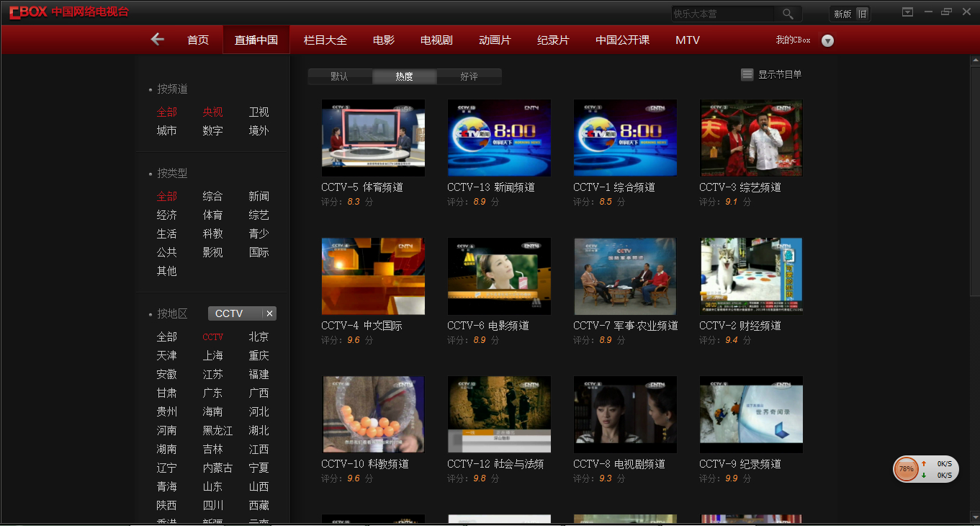Sort channels by 好评
This screenshot has width=980, height=526.
pyautogui.click(x=469, y=76)
